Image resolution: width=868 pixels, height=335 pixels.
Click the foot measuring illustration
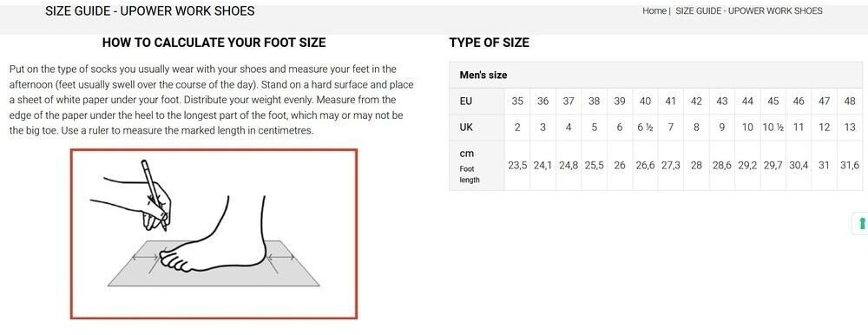214,233
